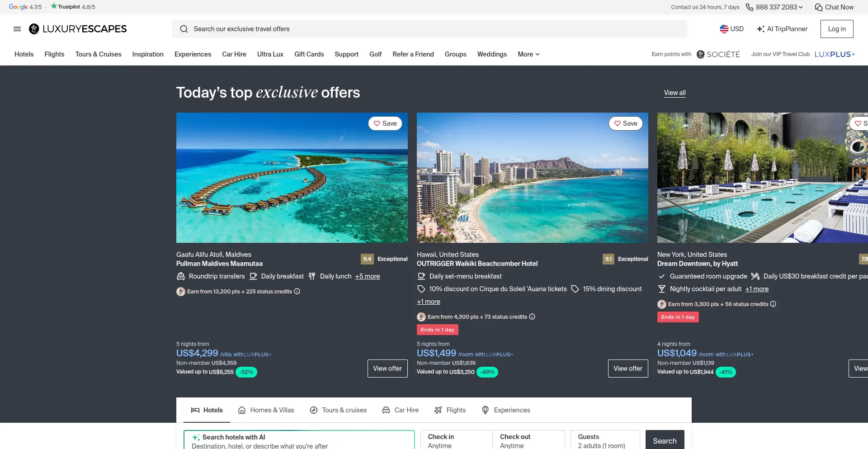Image resolution: width=868 pixels, height=449 pixels.
Task: Click the LUXPLUS+ logo in navigation
Action: click(835, 54)
